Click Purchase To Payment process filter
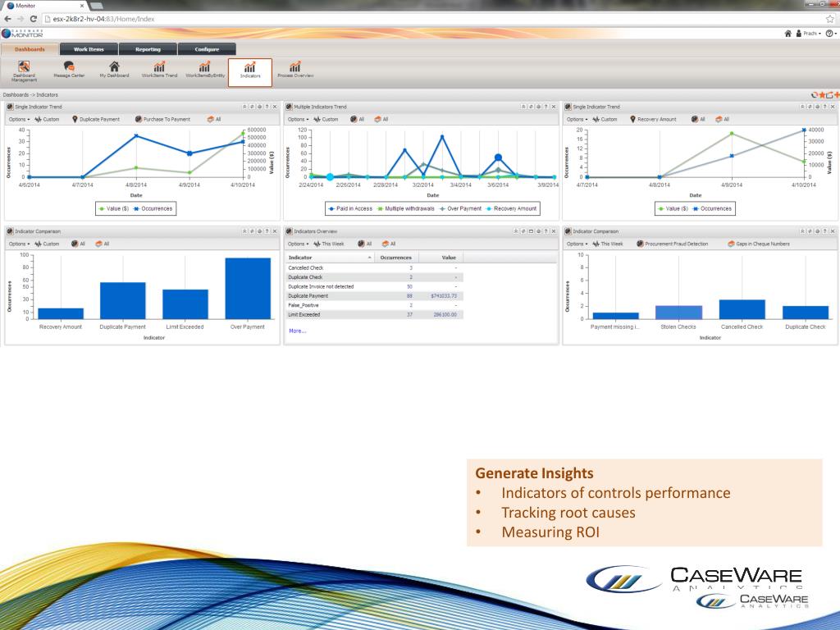Image resolution: width=840 pixels, height=630 pixels. 163,120
